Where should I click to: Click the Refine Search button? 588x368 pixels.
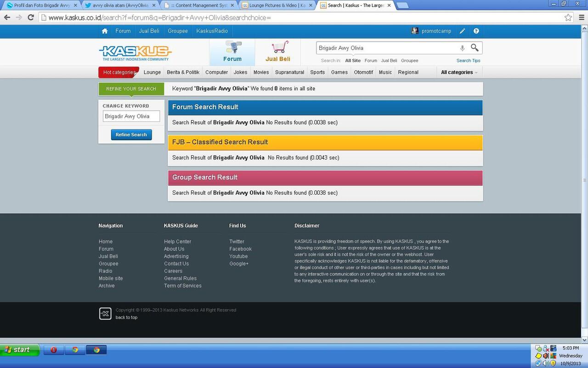131,135
